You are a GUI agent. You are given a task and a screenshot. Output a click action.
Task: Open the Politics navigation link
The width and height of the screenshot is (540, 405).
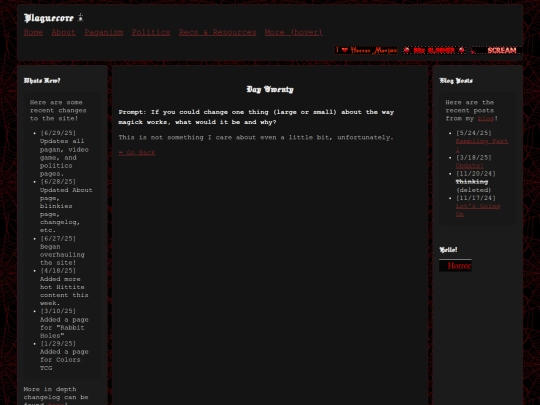151,32
